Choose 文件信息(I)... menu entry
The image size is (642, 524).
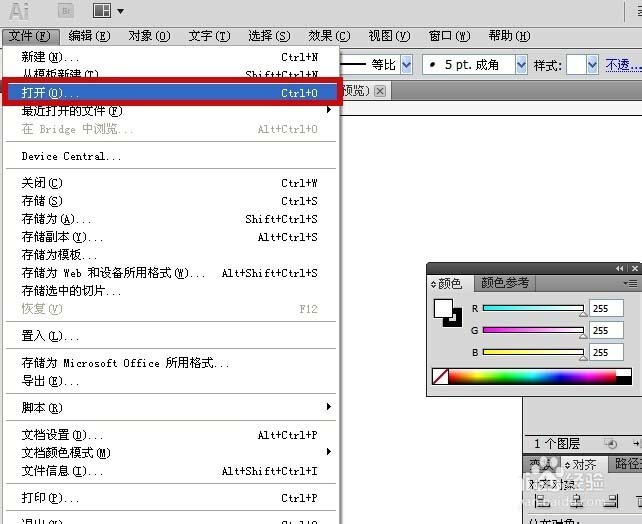tap(171, 471)
